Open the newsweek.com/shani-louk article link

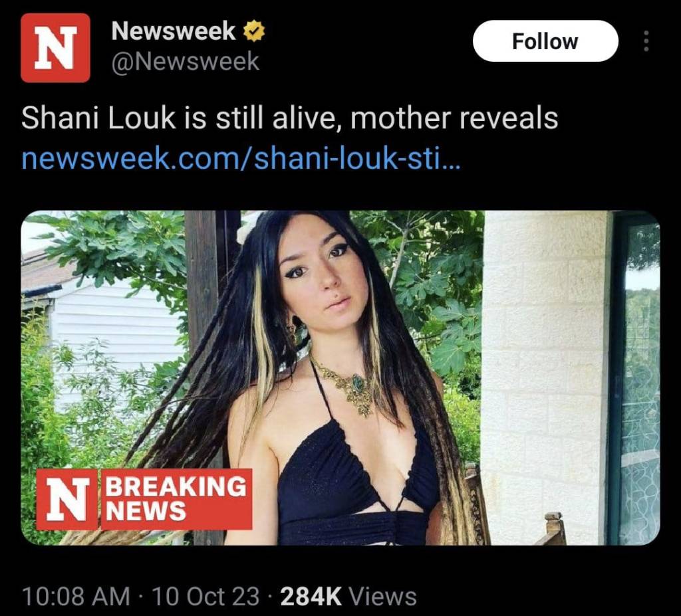click(x=239, y=159)
